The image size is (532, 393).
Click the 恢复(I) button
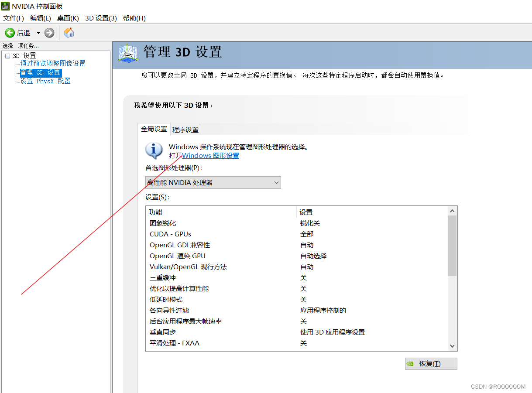point(431,364)
